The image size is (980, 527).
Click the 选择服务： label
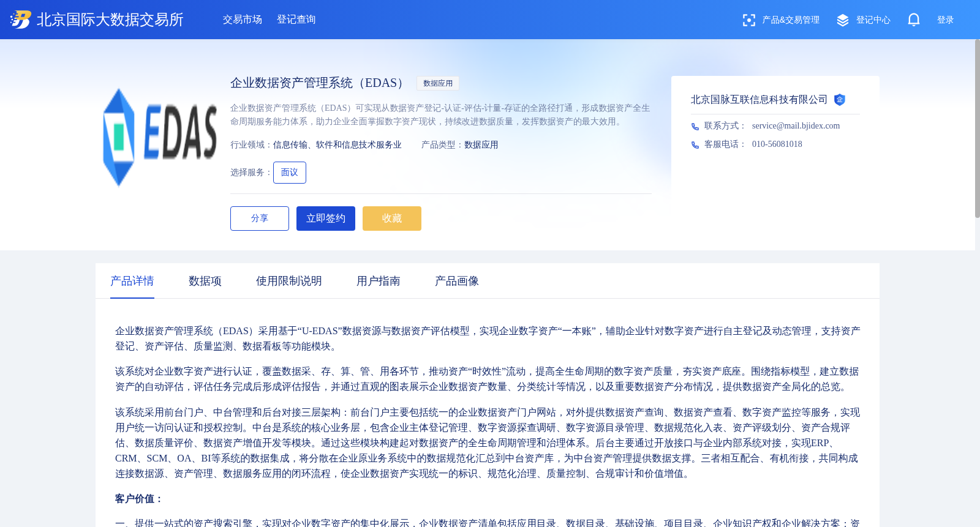pos(252,173)
